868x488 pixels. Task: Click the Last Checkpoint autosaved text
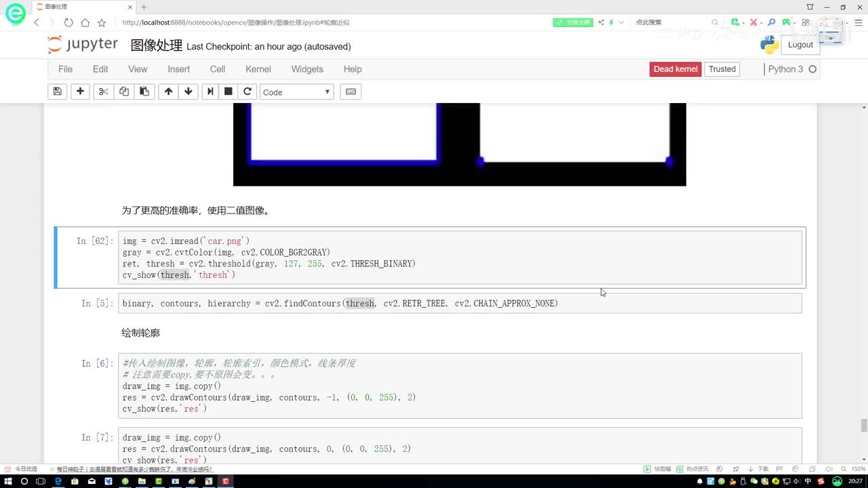[x=269, y=47]
